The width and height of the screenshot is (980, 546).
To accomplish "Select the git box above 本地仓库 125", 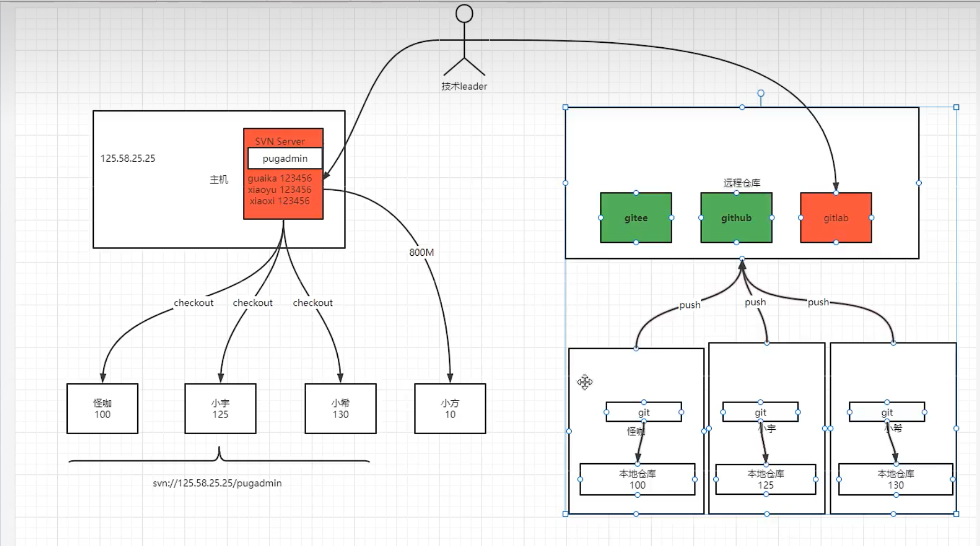I will [x=761, y=413].
